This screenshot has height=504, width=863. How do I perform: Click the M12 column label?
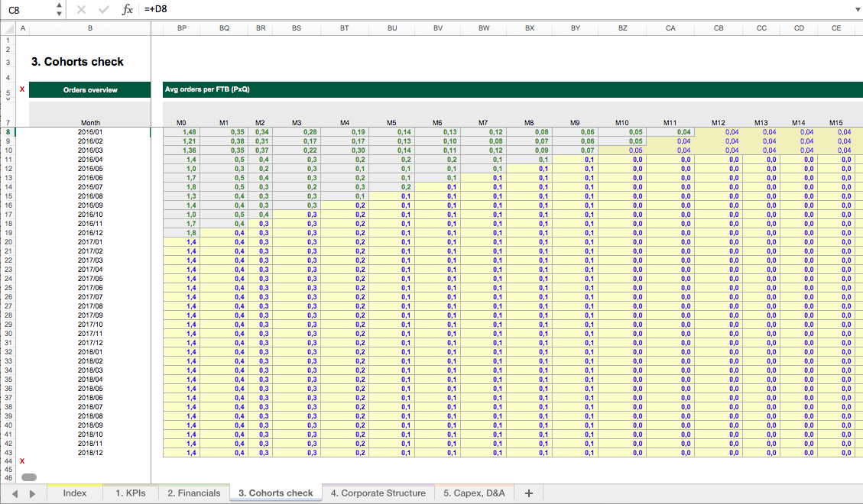(719, 123)
